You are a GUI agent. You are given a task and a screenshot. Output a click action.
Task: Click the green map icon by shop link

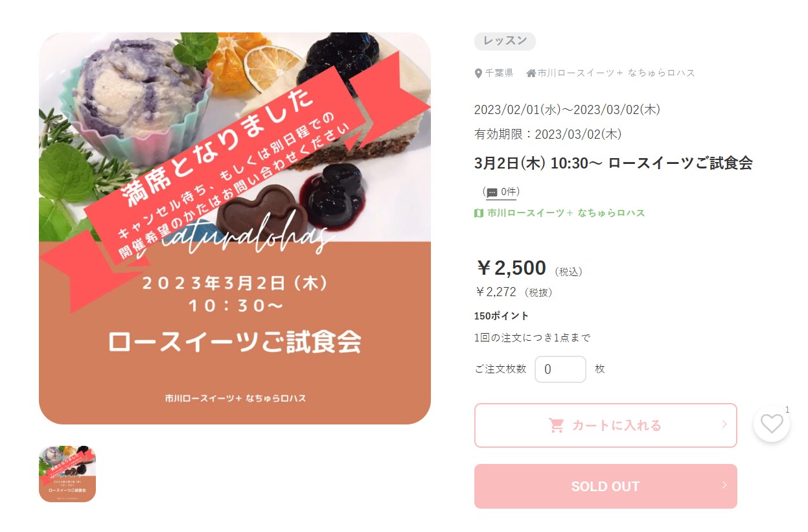click(479, 213)
